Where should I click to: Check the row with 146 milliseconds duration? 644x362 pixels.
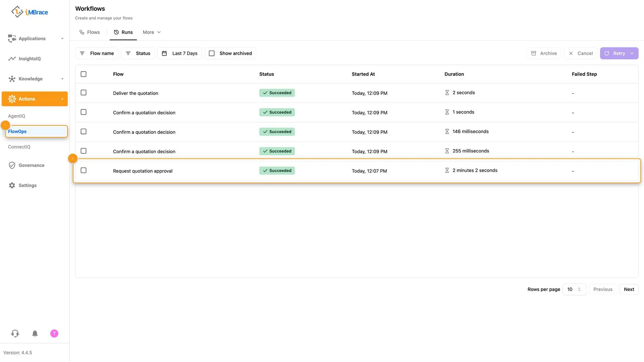pyautogui.click(x=83, y=131)
